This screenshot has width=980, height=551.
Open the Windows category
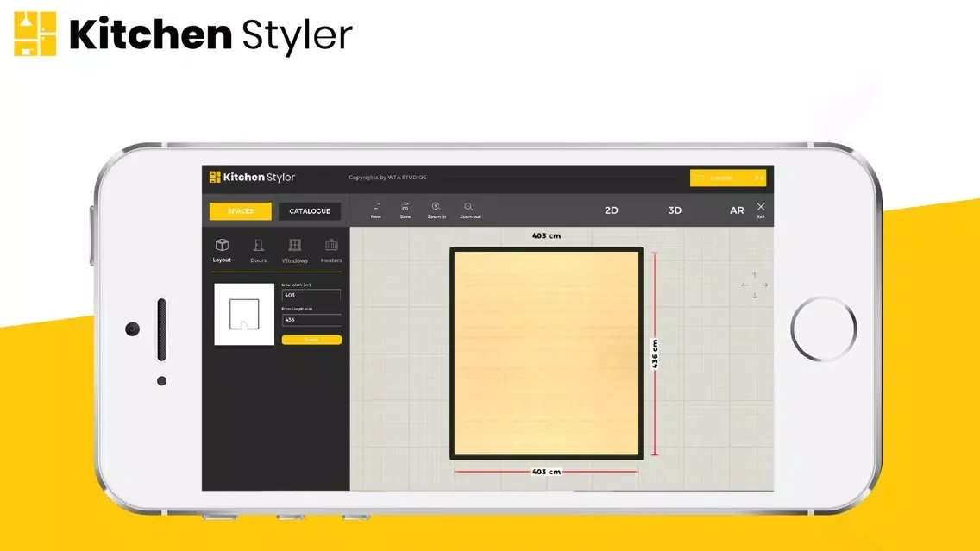[294, 251]
